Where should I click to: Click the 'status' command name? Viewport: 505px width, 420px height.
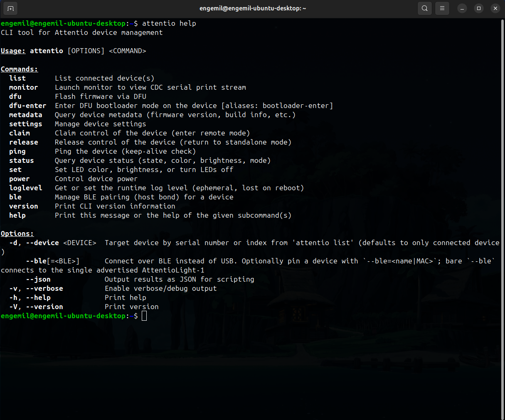point(22,161)
